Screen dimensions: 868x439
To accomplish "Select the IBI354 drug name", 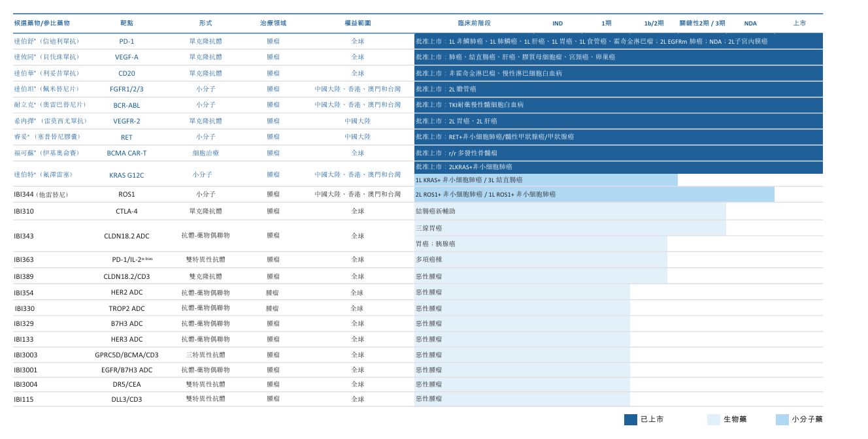I will click(x=24, y=293).
